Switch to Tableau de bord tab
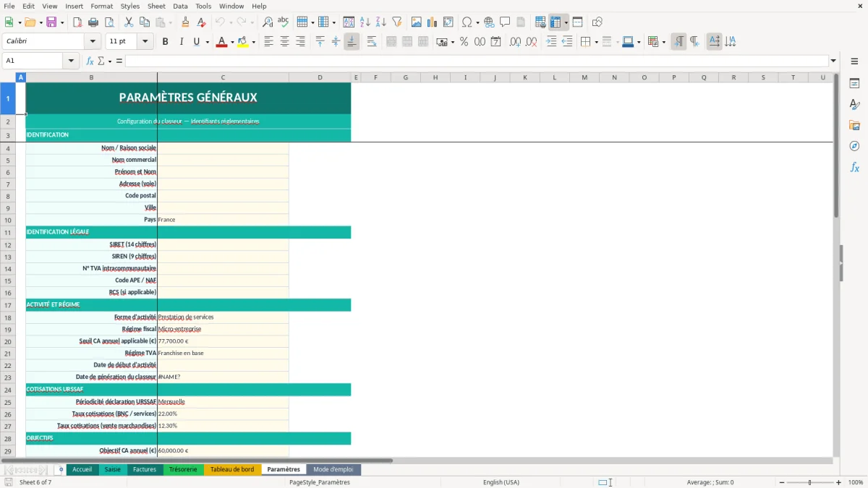The height and width of the screenshot is (488, 868). [x=232, y=469]
